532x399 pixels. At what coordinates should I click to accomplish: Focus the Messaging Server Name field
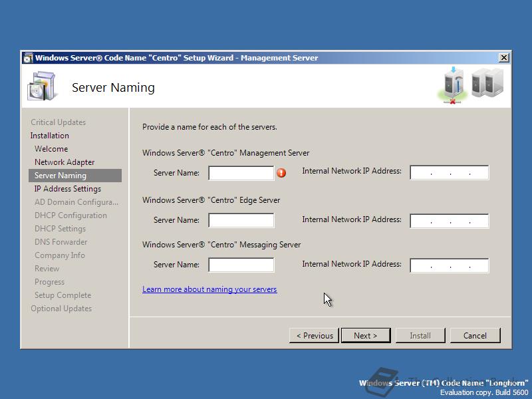241,265
